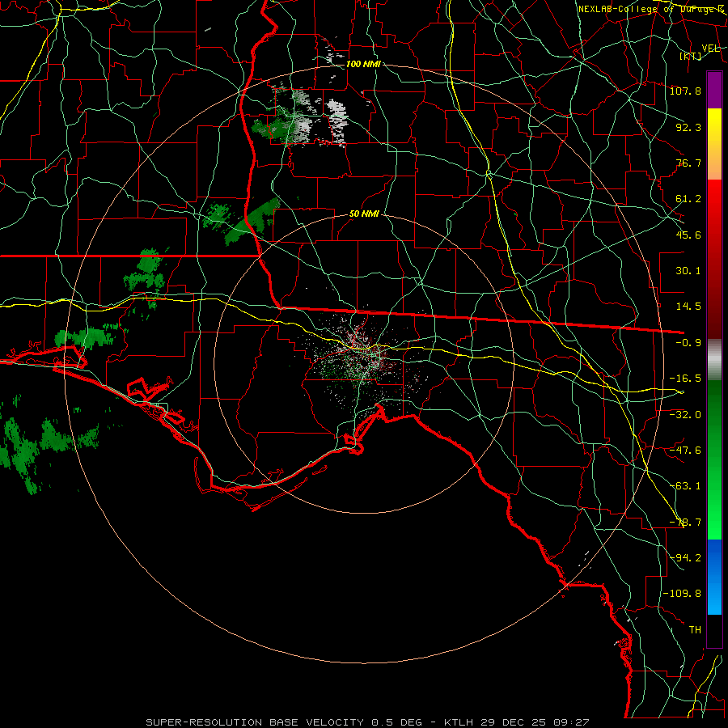Select the -109.8 value on the velocity scale

click(682, 594)
